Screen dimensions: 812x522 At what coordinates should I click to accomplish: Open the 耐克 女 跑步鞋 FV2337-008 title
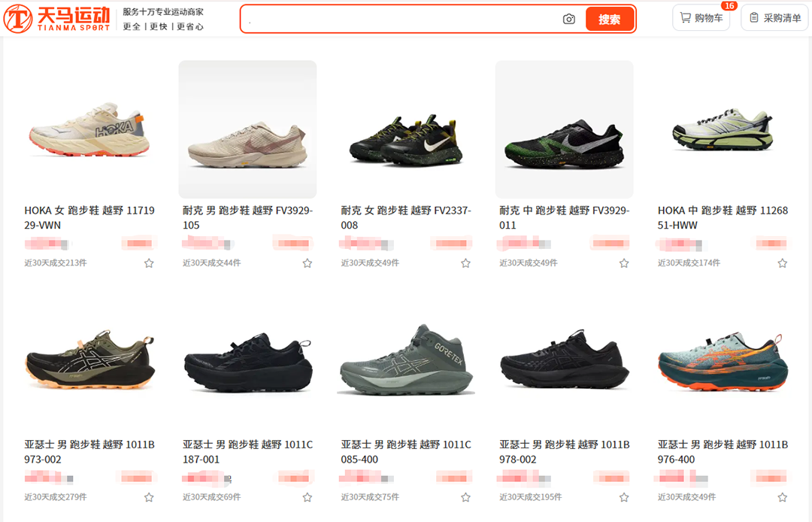tap(406, 217)
